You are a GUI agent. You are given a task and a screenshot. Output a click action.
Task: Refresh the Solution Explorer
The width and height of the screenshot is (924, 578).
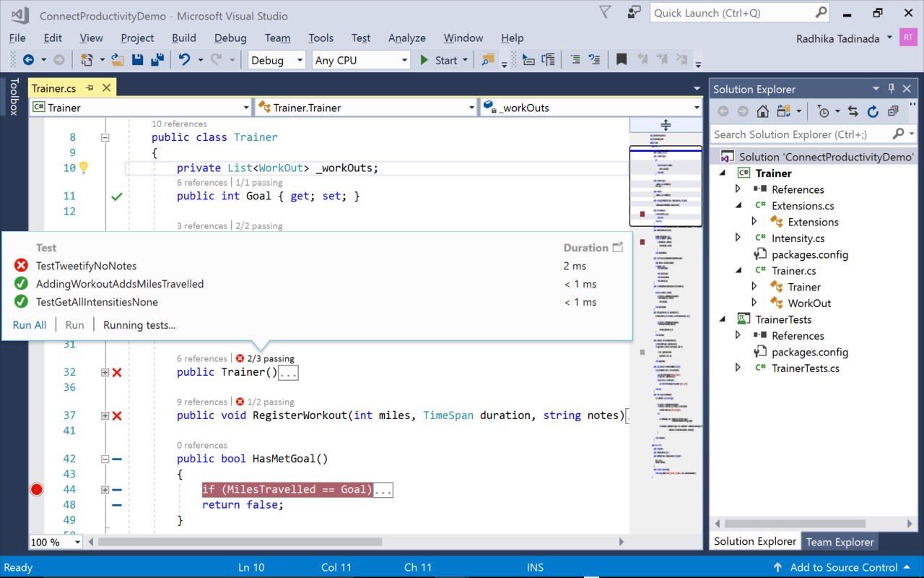click(x=873, y=111)
